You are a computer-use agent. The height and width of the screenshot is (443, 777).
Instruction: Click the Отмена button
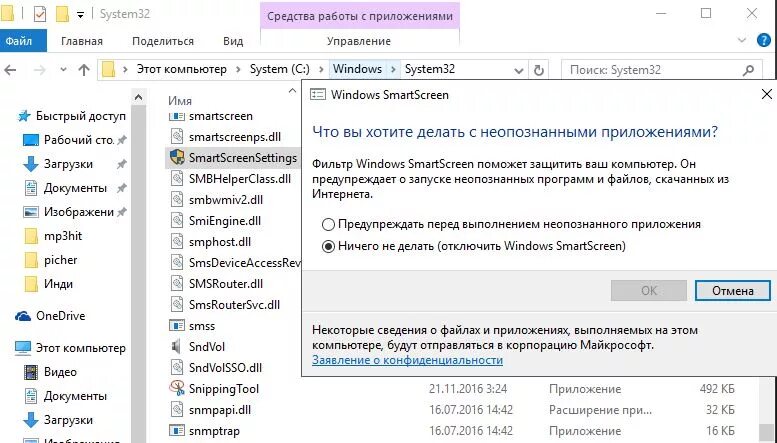[x=733, y=291]
